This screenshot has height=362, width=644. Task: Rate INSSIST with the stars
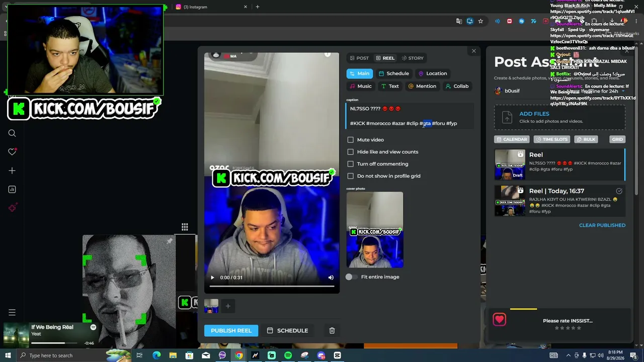click(x=568, y=328)
